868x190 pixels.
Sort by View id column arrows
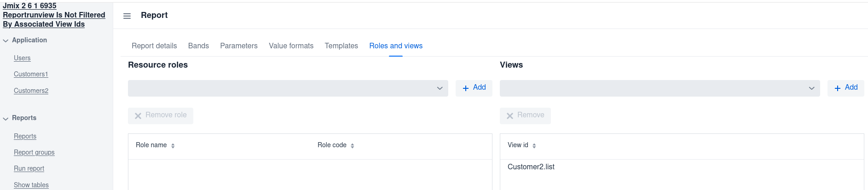coord(534,146)
